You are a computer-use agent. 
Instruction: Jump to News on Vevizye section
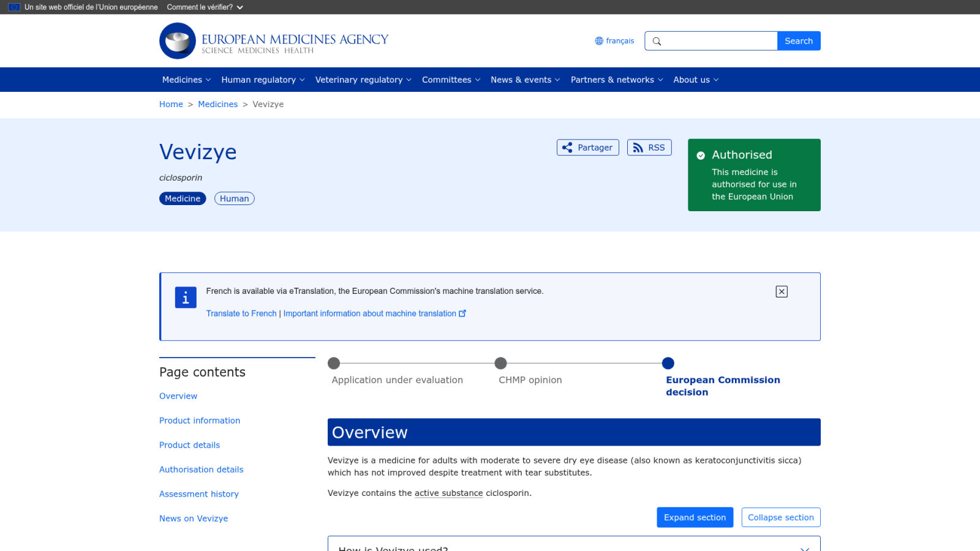click(x=194, y=519)
